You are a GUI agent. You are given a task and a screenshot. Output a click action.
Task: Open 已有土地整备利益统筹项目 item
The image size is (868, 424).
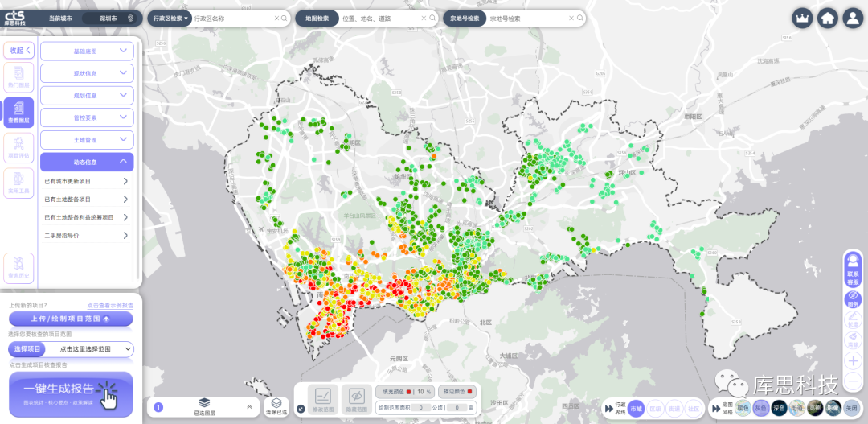pos(87,217)
